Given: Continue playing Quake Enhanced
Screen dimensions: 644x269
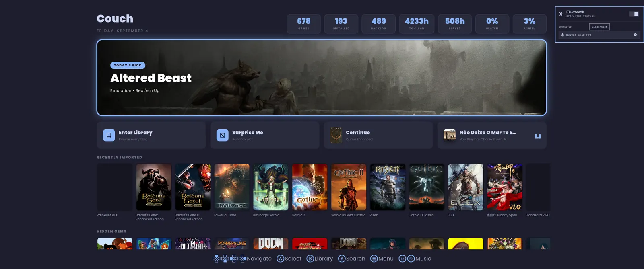Looking at the screenshot, I should point(378,136).
